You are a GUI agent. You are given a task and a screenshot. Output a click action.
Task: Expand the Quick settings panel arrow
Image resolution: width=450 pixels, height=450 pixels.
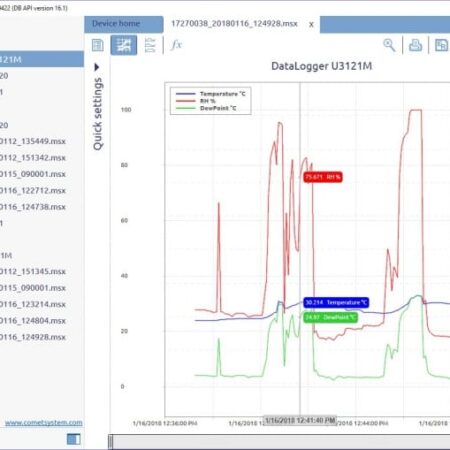(x=97, y=67)
